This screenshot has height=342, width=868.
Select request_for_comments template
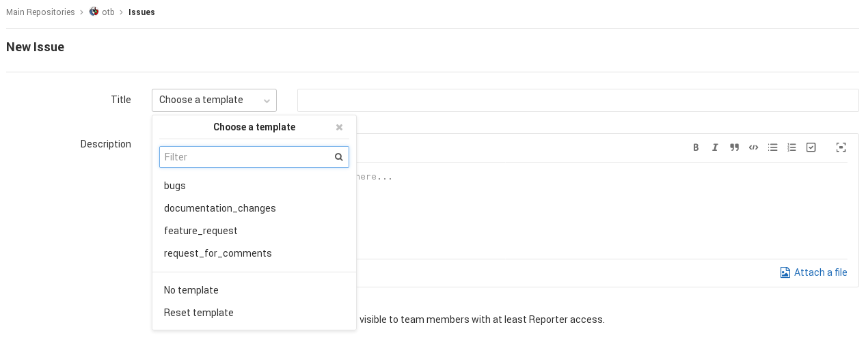pos(217,253)
